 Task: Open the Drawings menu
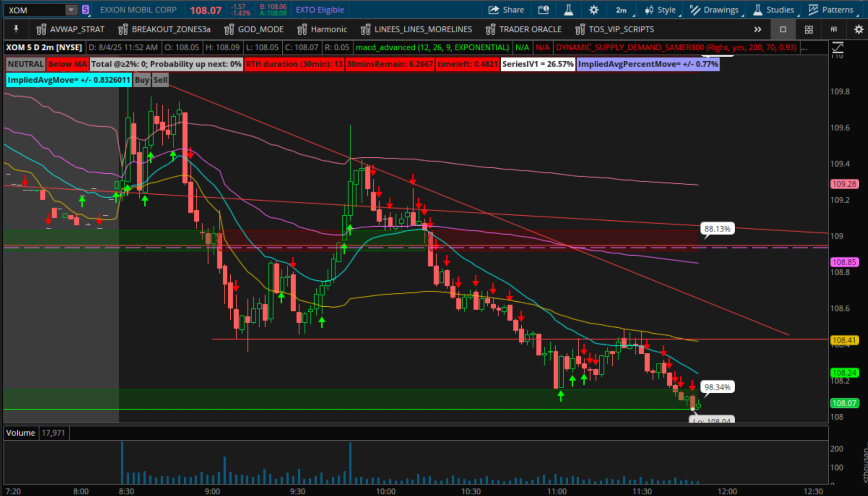(715, 10)
